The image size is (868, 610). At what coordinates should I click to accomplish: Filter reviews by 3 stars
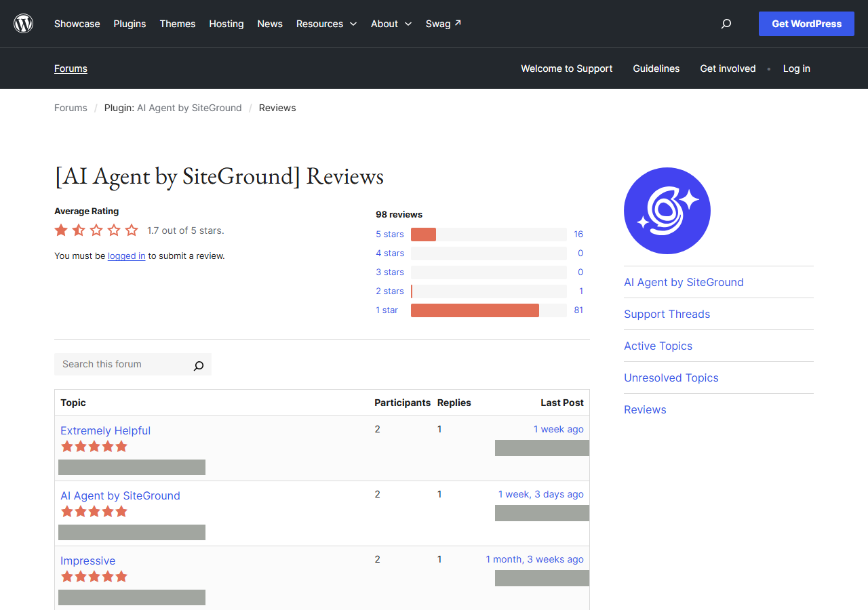click(x=390, y=272)
